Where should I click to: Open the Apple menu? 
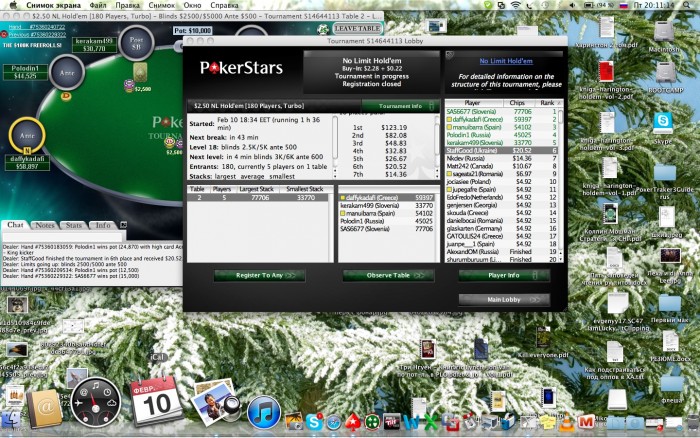13,5
